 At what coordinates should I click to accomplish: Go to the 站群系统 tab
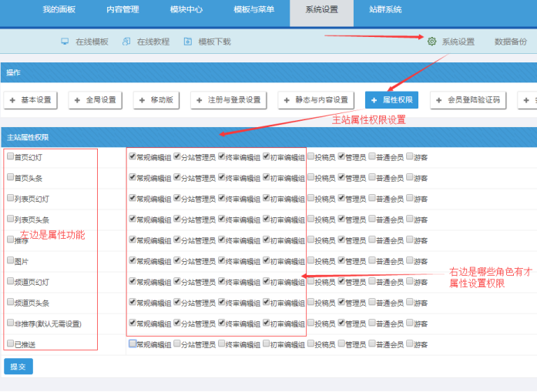384,10
